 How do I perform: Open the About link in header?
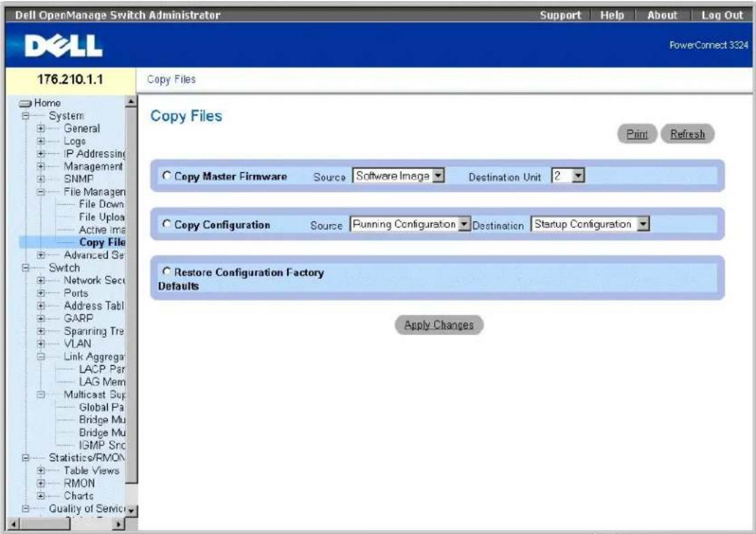pyautogui.click(x=662, y=15)
